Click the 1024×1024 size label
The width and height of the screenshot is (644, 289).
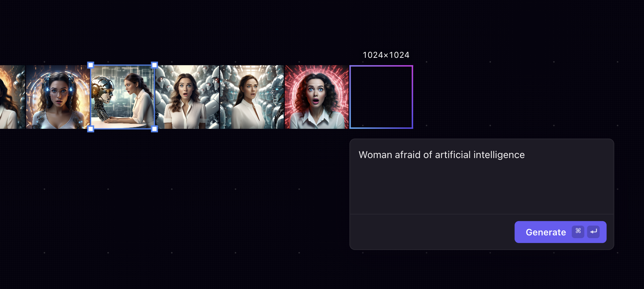point(386,55)
